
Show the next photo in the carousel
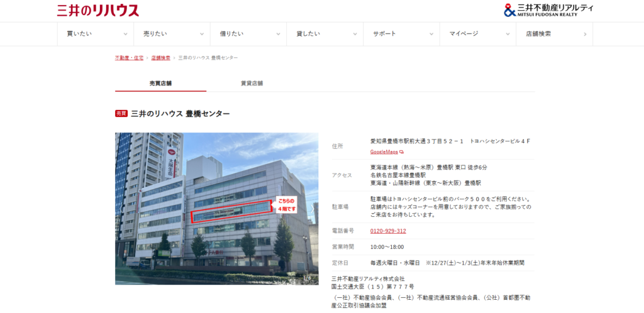coord(312,209)
